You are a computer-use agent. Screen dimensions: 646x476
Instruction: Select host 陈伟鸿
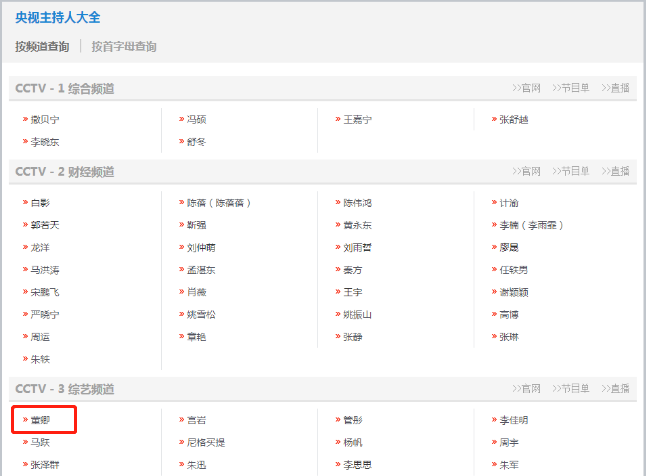[x=358, y=203]
